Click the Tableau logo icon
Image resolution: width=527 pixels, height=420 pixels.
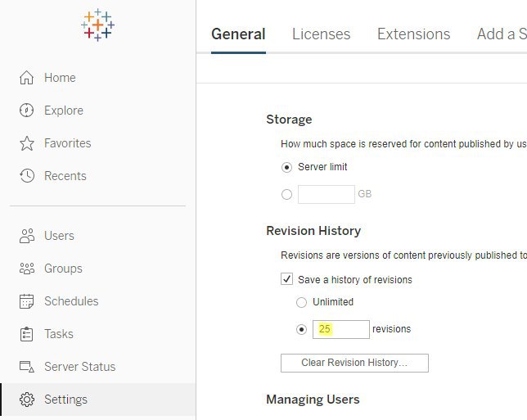(98, 25)
